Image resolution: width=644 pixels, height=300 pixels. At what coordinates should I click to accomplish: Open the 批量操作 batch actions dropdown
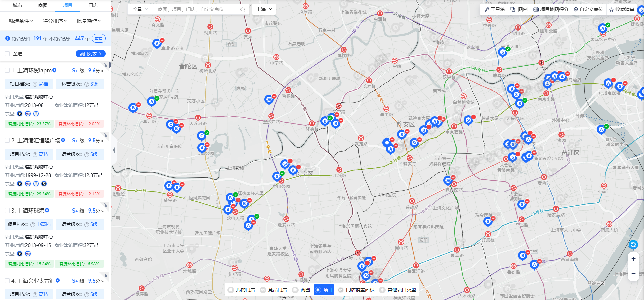tap(89, 21)
